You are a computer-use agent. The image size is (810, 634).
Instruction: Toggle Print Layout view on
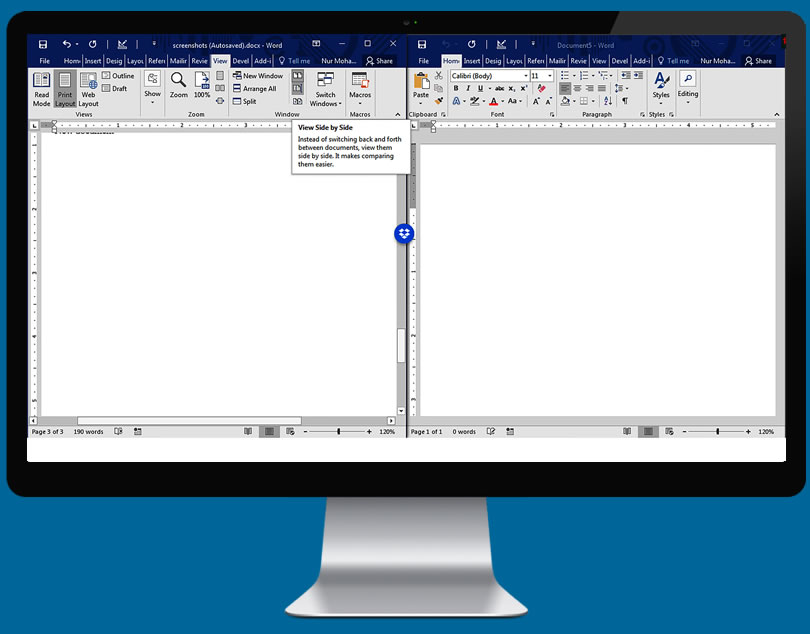click(x=64, y=89)
